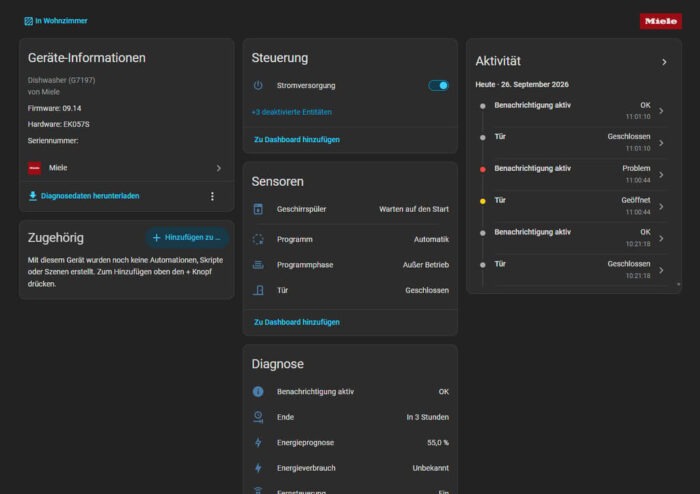The height and width of the screenshot is (494, 700).
Task: Open the 11:01:10 Tür Geschlossen chevron
Action: coord(661,143)
